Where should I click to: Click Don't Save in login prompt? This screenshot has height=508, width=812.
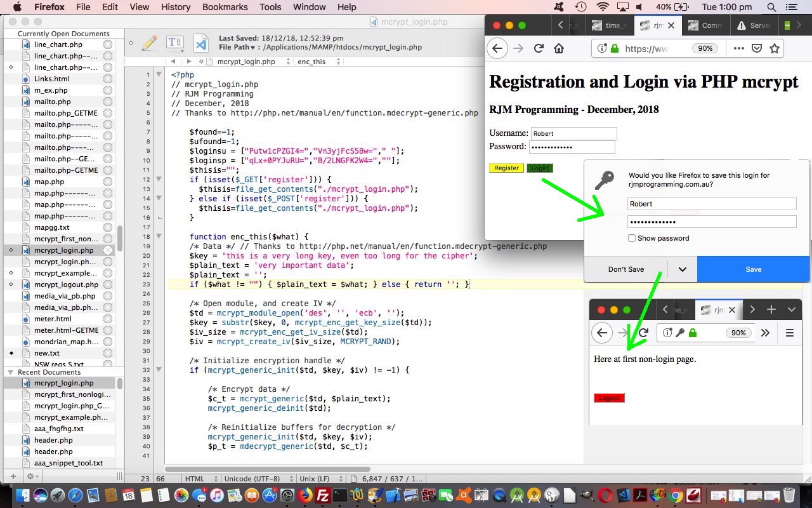point(626,269)
